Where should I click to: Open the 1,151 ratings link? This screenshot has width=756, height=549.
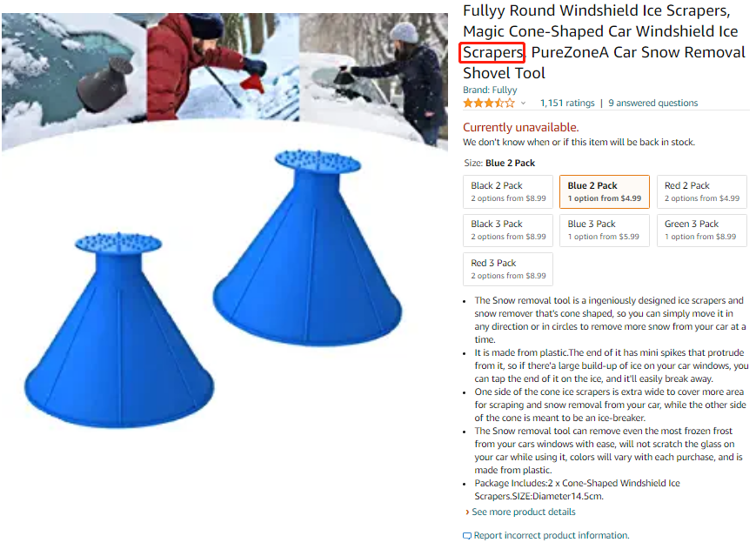click(x=567, y=104)
